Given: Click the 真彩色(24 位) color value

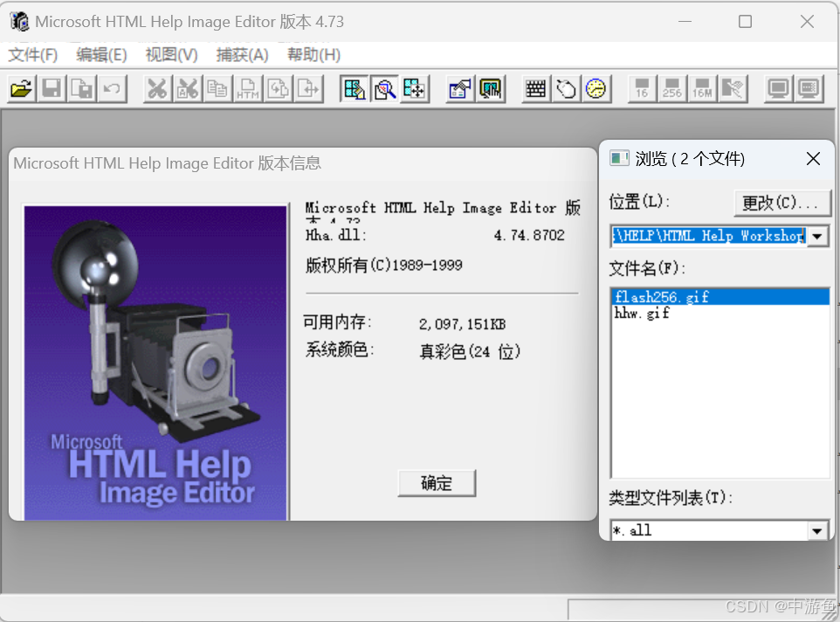Looking at the screenshot, I should tap(470, 351).
